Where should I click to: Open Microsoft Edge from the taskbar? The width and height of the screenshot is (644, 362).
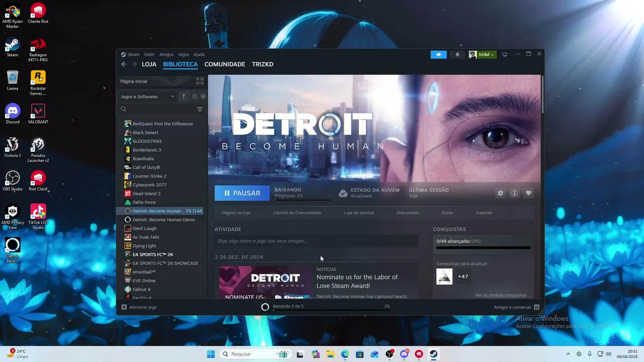click(x=345, y=354)
